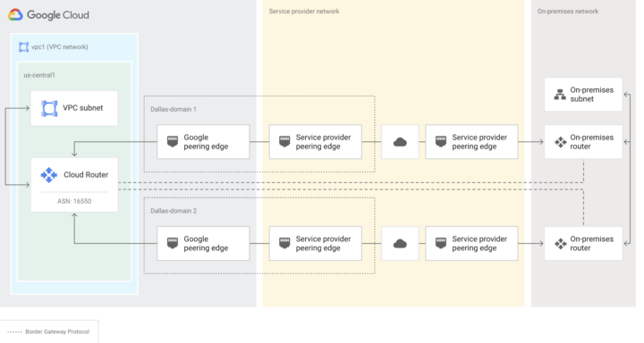Viewport: 644px width, 343px height.
Task: Select the upper cloud icon box
Action: [x=400, y=142]
